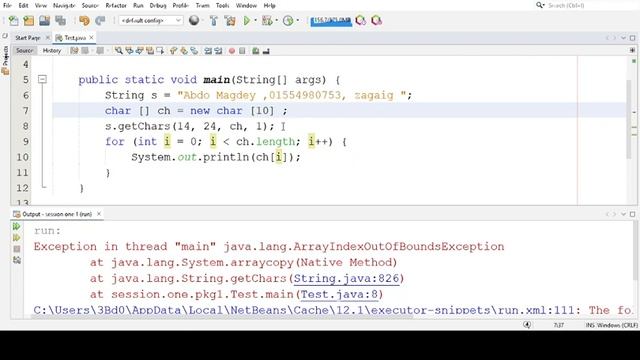
Task: Open the default config dropdown
Action: point(151,20)
